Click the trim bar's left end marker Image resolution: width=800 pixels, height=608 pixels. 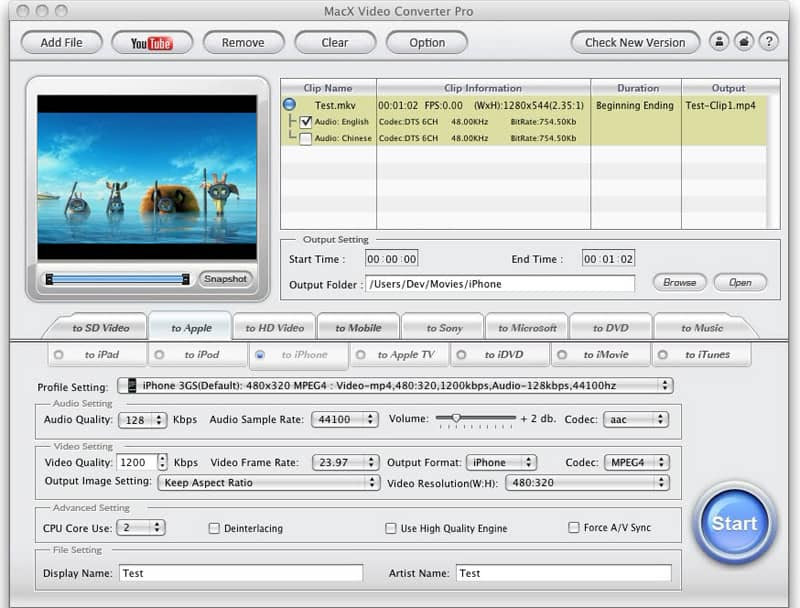point(49,280)
